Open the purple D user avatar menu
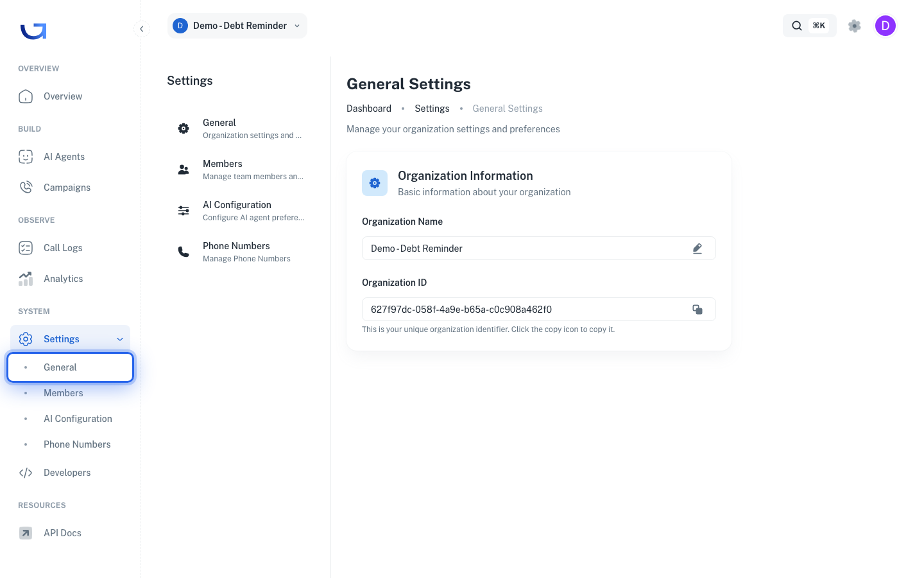The image size is (924, 578). [x=886, y=26]
